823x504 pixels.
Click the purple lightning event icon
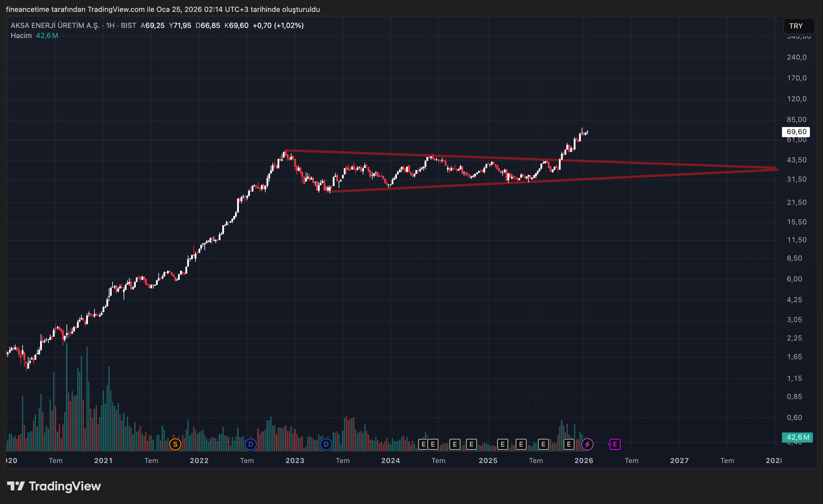(587, 444)
